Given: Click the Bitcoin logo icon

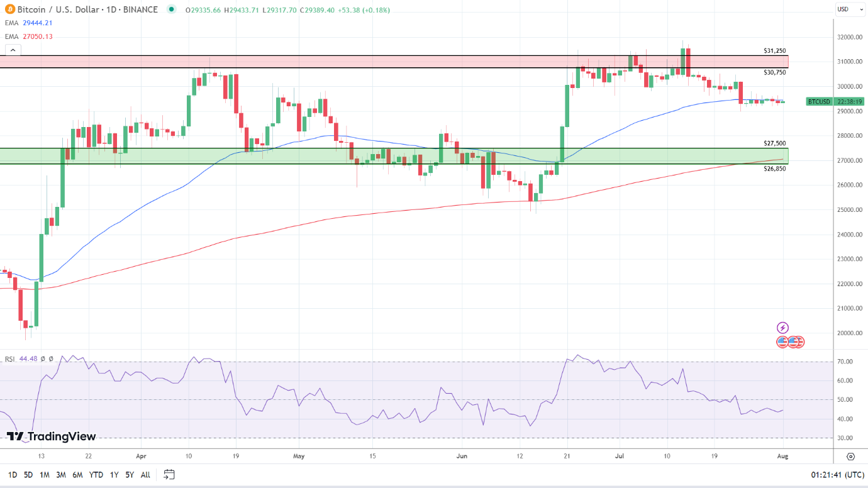Looking at the screenshot, I should pyautogui.click(x=9, y=9).
